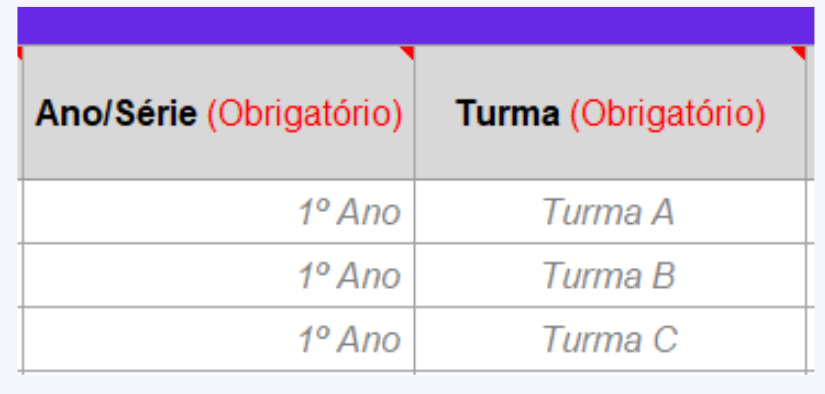Select the Turma header cell

click(x=610, y=113)
